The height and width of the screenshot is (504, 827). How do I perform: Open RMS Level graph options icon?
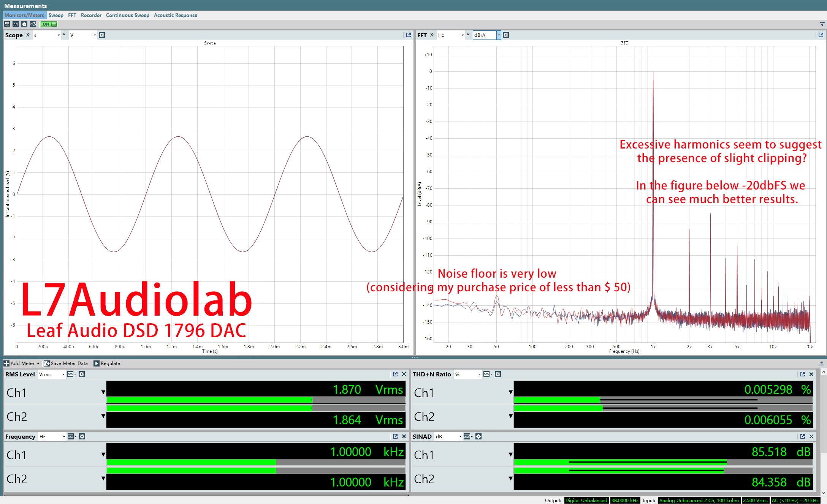(71, 374)
